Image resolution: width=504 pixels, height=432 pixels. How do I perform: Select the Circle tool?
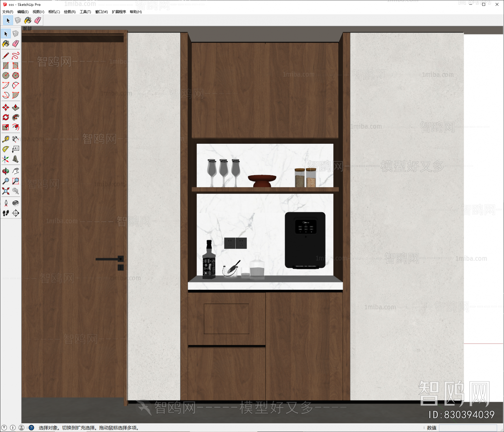click(x=5, y=76)
